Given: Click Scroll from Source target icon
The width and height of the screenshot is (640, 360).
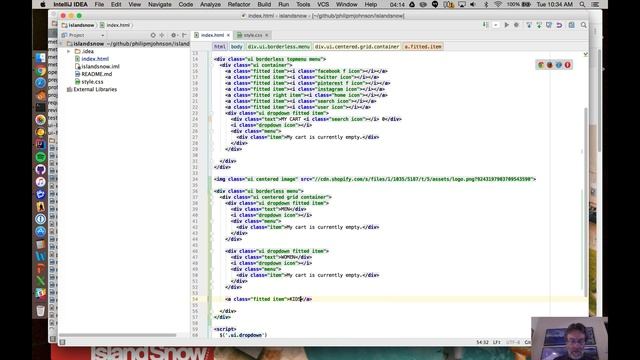Looking at the screenshot, I should point(153,36).
